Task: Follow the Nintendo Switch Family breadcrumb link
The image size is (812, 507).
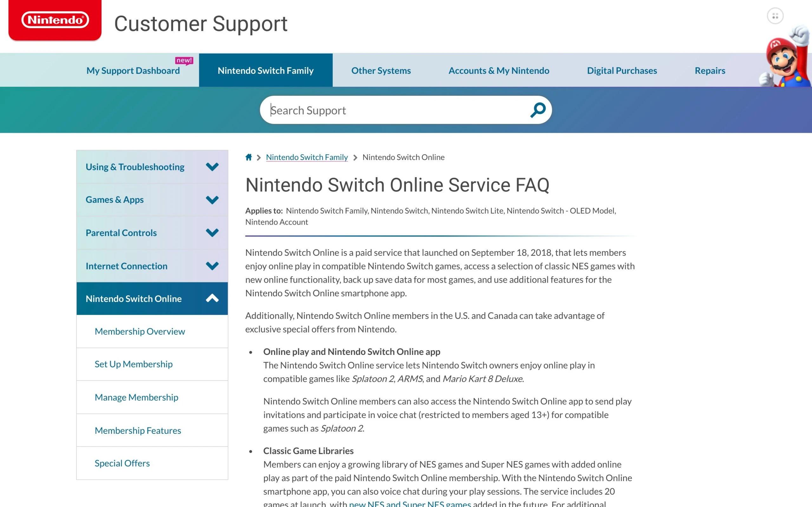Action: point(307,157)
